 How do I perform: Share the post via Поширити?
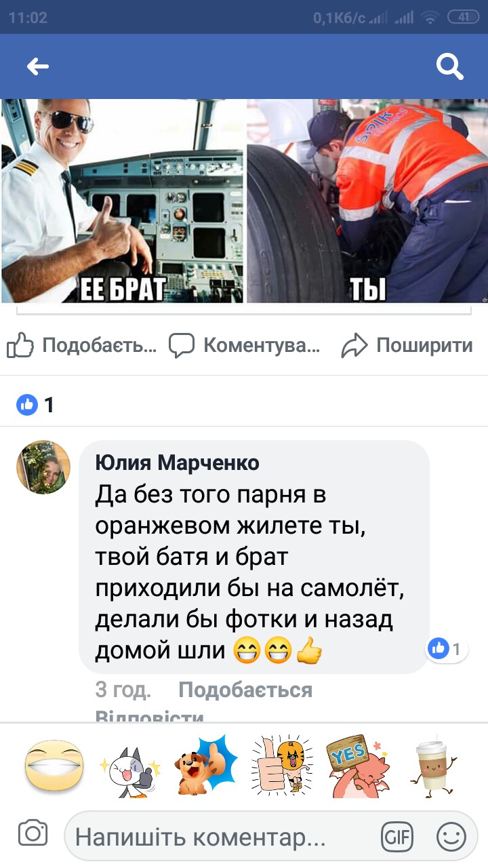407,346
